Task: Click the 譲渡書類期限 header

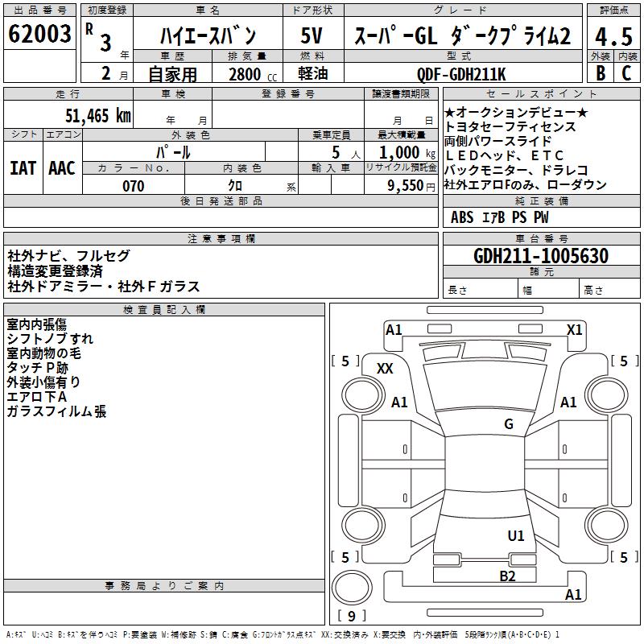Action: click(401, 94)
